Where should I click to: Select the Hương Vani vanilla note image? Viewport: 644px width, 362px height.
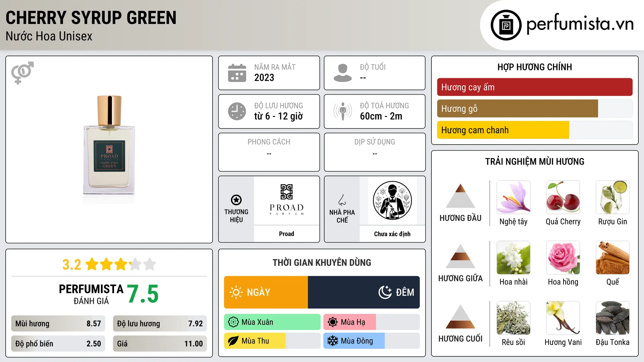(x=563, y=318)
